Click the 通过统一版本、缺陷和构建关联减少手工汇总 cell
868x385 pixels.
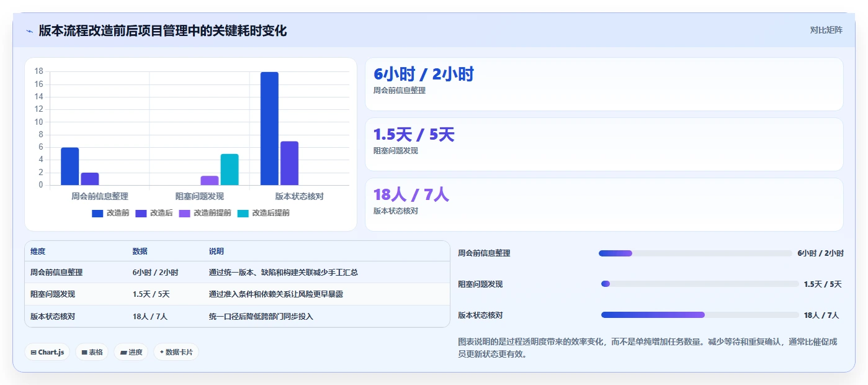click(284, 272)
